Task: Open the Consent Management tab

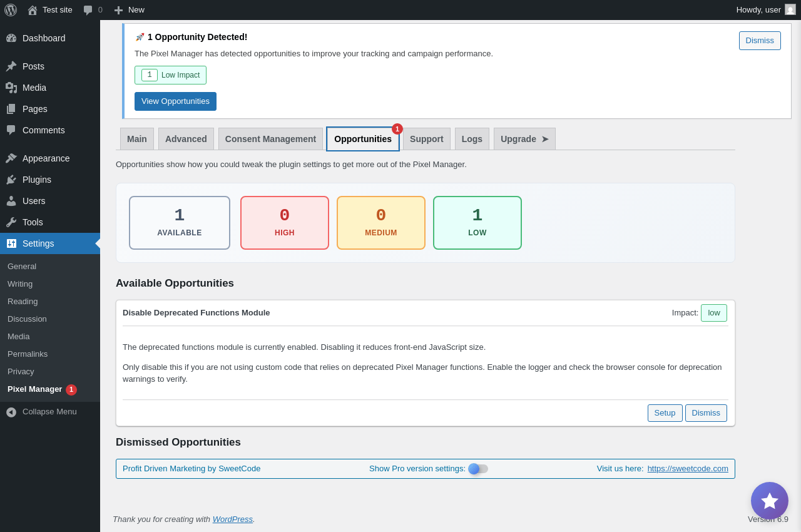Action: [270, 139]
